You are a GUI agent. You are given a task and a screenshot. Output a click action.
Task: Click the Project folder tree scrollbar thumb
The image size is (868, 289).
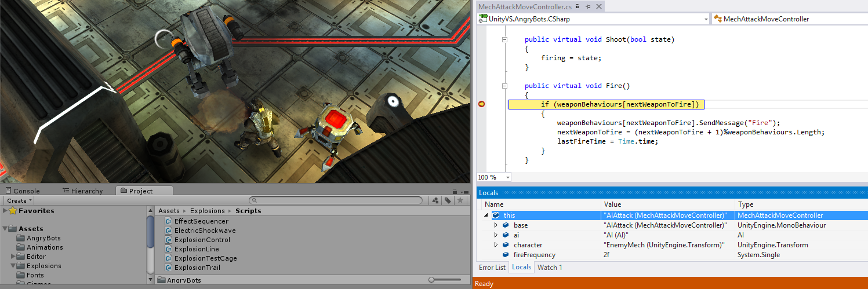coord(150,231)
